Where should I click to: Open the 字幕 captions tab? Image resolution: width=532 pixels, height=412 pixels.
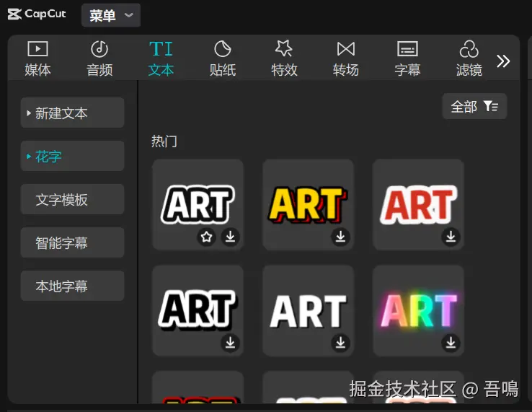pyautogui.click(x=407, y=58)
